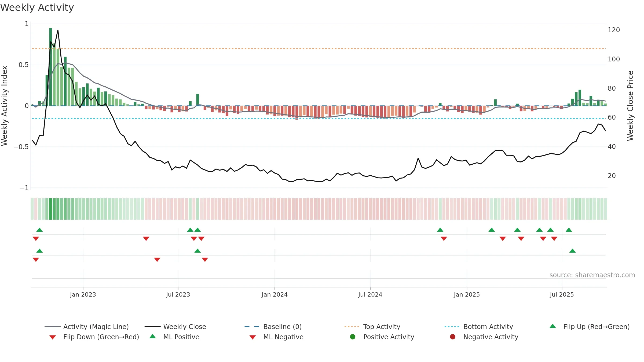Viewport: 644px width, 362px height.
Task: Toggle ML Positive legend entry
Action: [174, 337]
